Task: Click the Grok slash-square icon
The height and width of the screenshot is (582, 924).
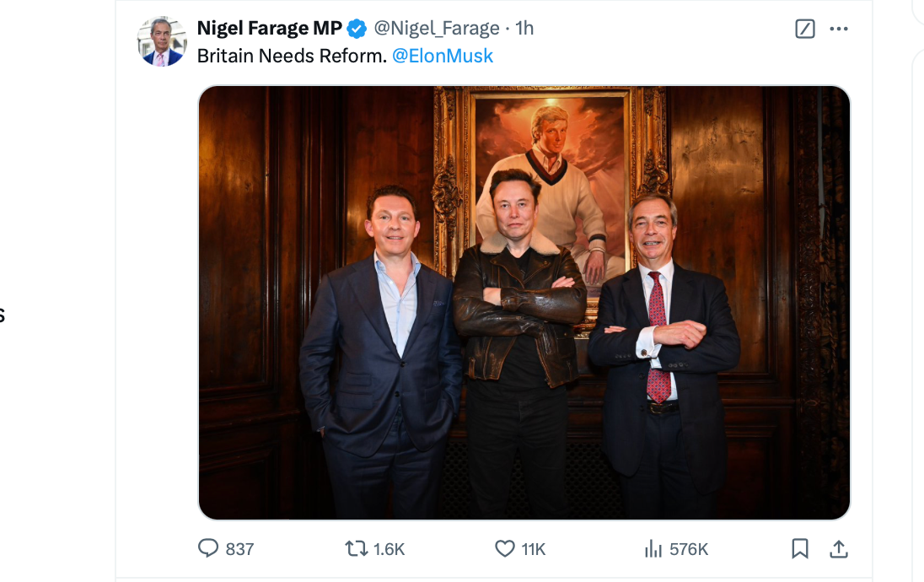Action: point(805,29)
